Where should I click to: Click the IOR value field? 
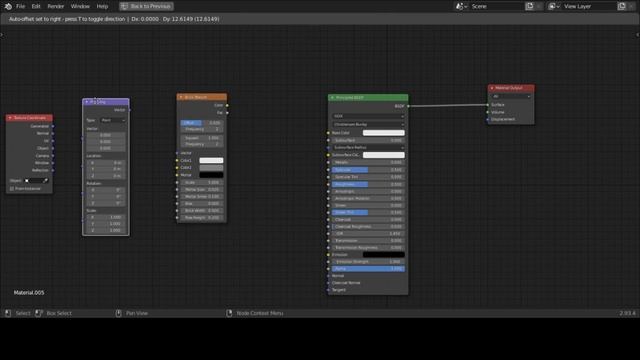tap(368, 234)
